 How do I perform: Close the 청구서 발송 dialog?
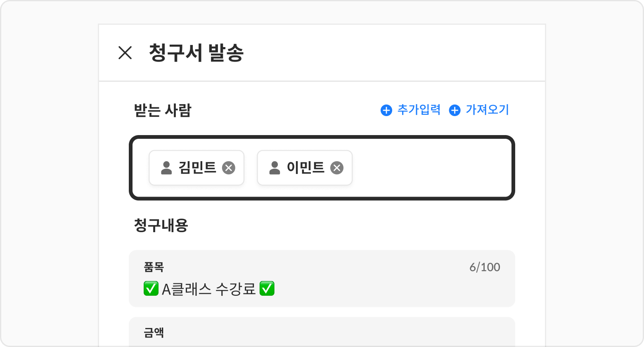pyautogui.click(x=125, y=53)
